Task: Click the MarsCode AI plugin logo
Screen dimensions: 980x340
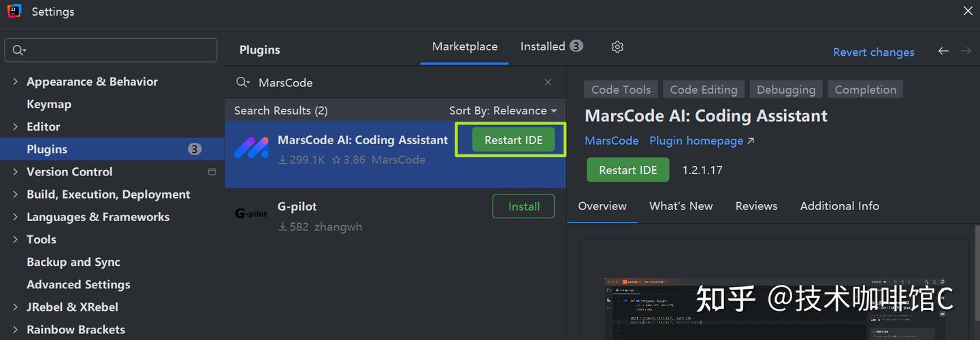Action: point(251,148)
